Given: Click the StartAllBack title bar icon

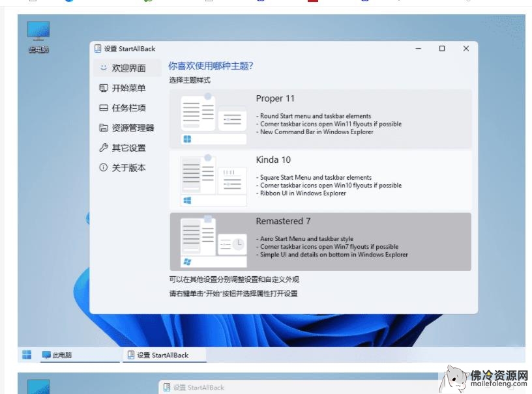Looking at the screenshot, I should [98, 49].
